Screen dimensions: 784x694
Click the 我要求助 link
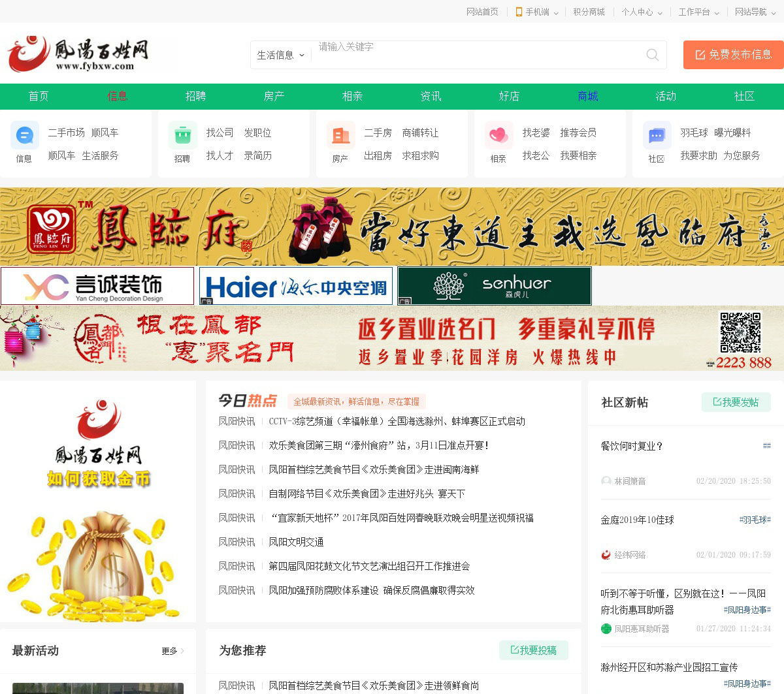698,155
